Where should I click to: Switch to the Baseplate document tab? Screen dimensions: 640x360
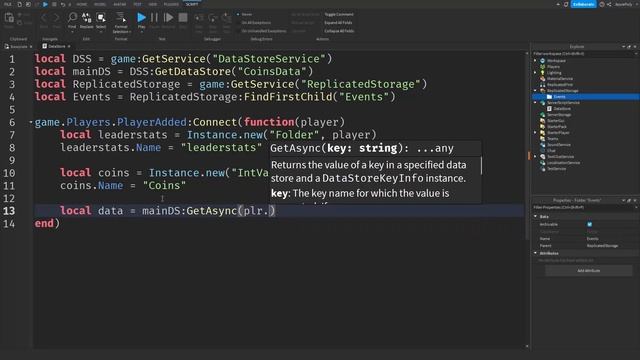18,47
